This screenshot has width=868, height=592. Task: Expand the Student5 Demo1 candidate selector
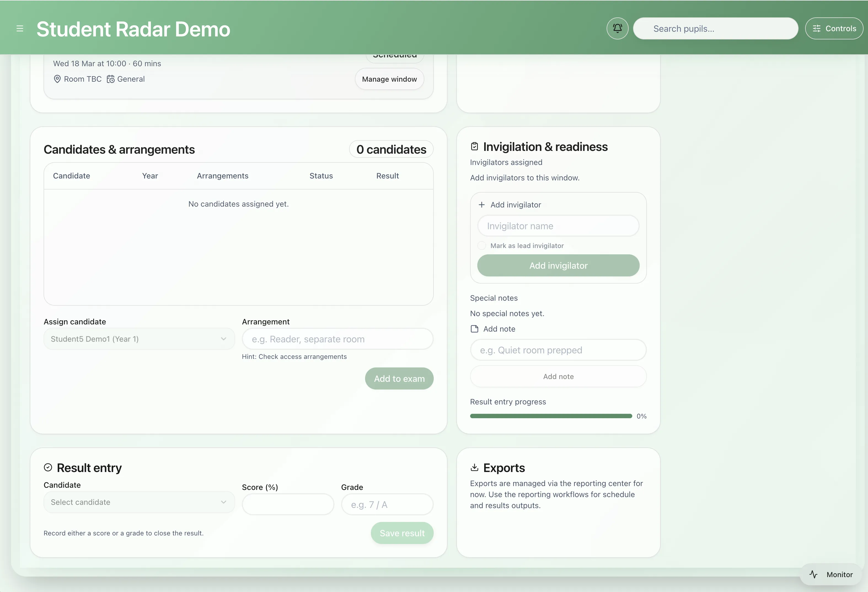pyautogui.click(x=139, y=338)
